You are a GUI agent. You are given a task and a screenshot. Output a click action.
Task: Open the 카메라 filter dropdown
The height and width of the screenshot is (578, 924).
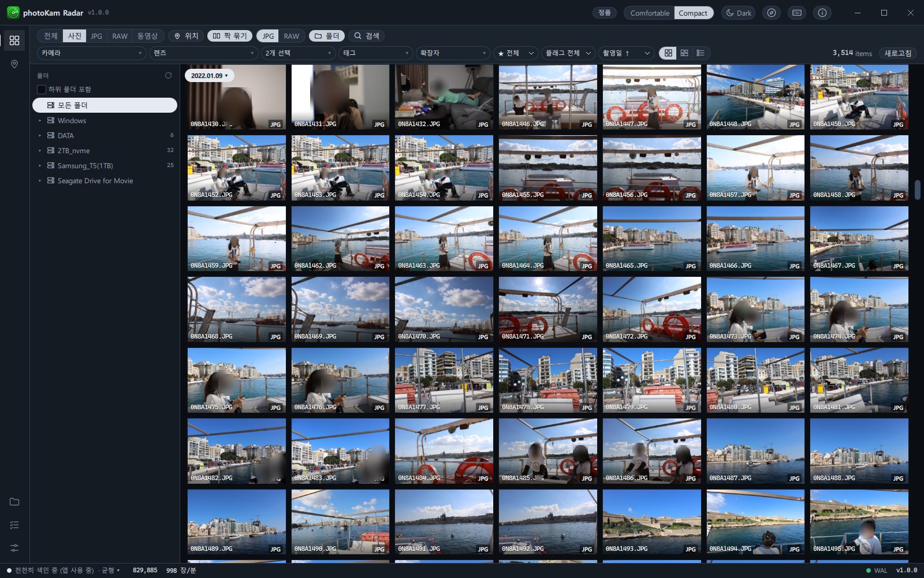pos(91,53)
